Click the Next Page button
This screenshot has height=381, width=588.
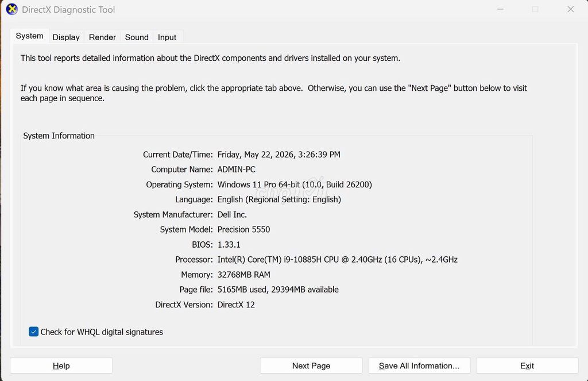(311, 365)
